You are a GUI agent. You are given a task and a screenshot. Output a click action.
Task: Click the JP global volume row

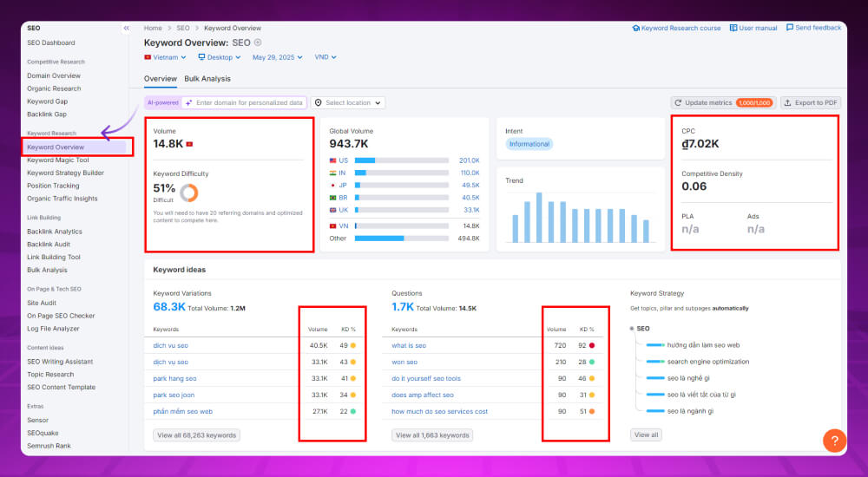coord(404,186)
